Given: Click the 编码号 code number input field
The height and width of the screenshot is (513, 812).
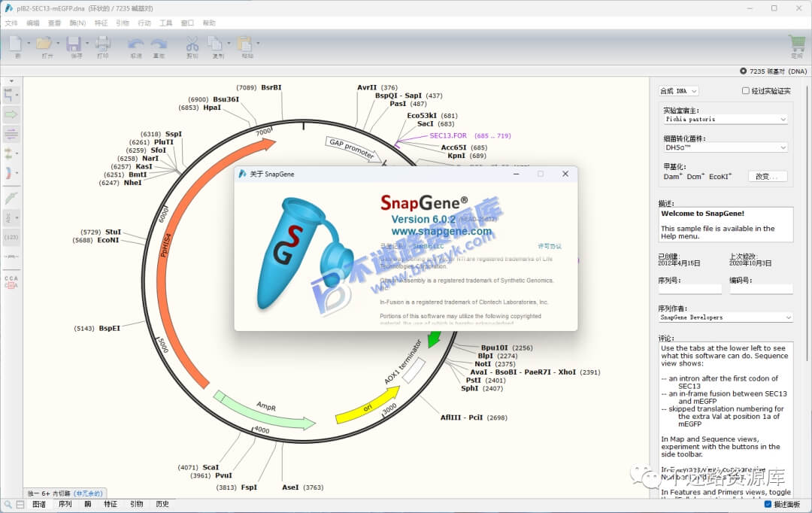Looking at the screenshot, I should click(x=761, y=289).
